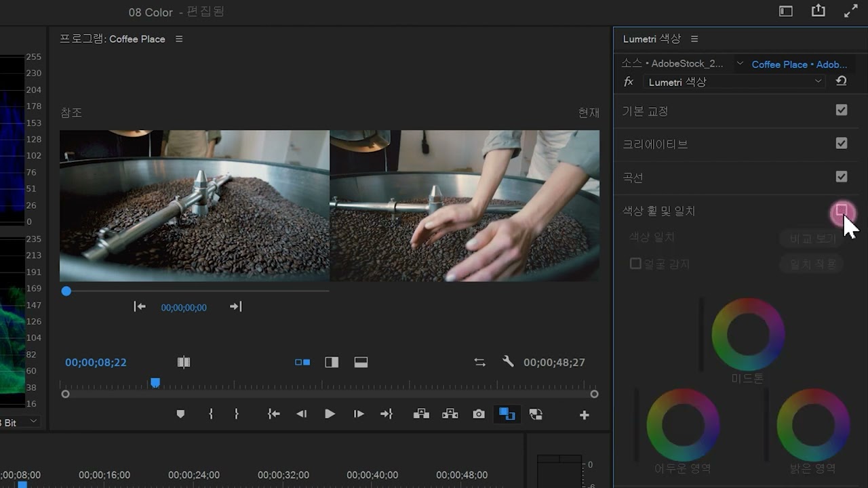
Task: Select the vertical split view icon
Action: click(332, 363)
